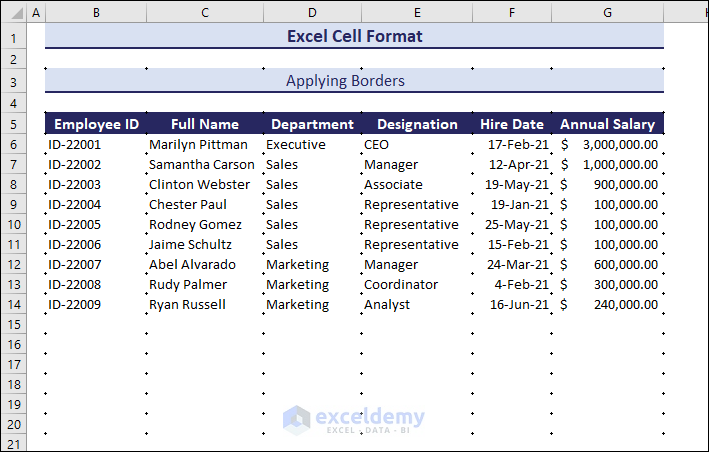Select the CEO designation cell
The height and width of the screenshot is (452, 709).
pyautogui.click(x=416, y=145)
